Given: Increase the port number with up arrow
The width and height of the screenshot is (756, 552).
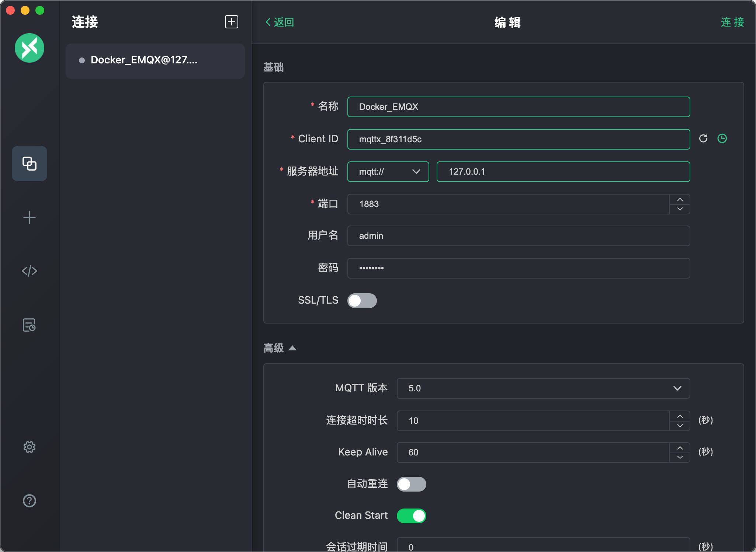Looking at the screenshot, I should pyautogui.click(x=680, y=199).
